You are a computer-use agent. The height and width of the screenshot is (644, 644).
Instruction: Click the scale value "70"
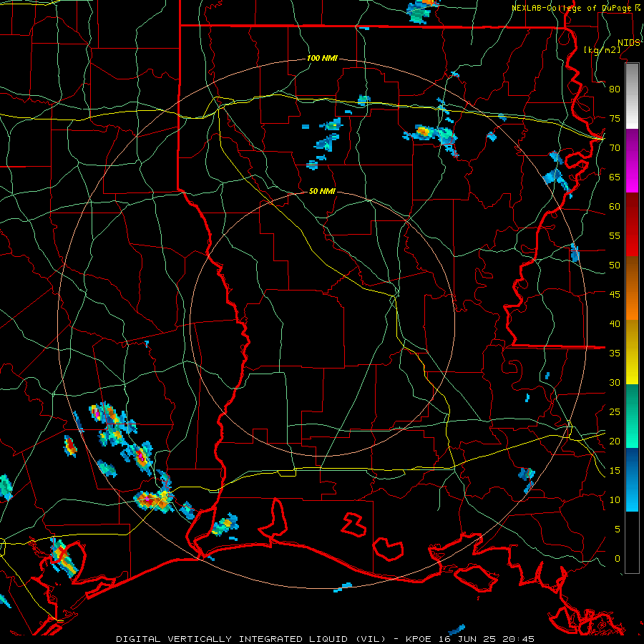[615, 148]
